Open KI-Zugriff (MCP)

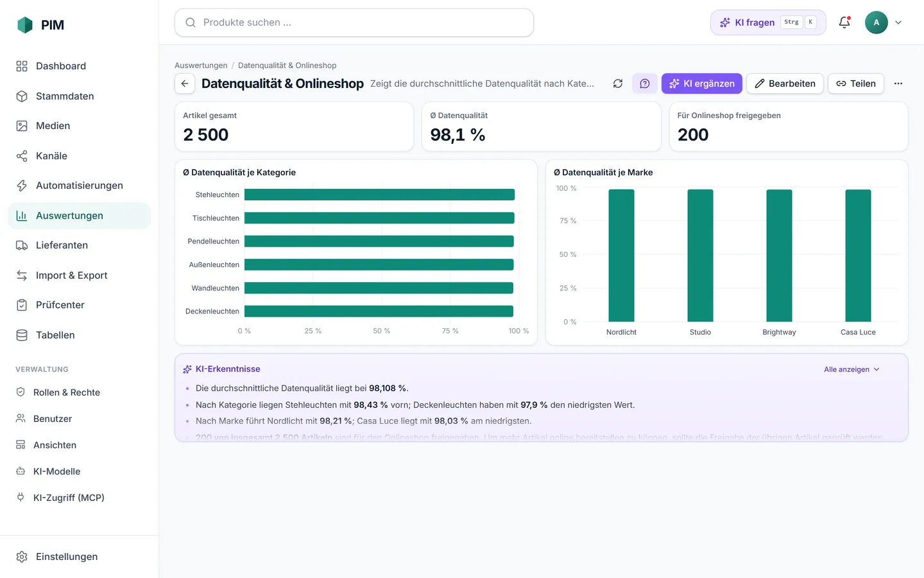[x=79, y=498]
